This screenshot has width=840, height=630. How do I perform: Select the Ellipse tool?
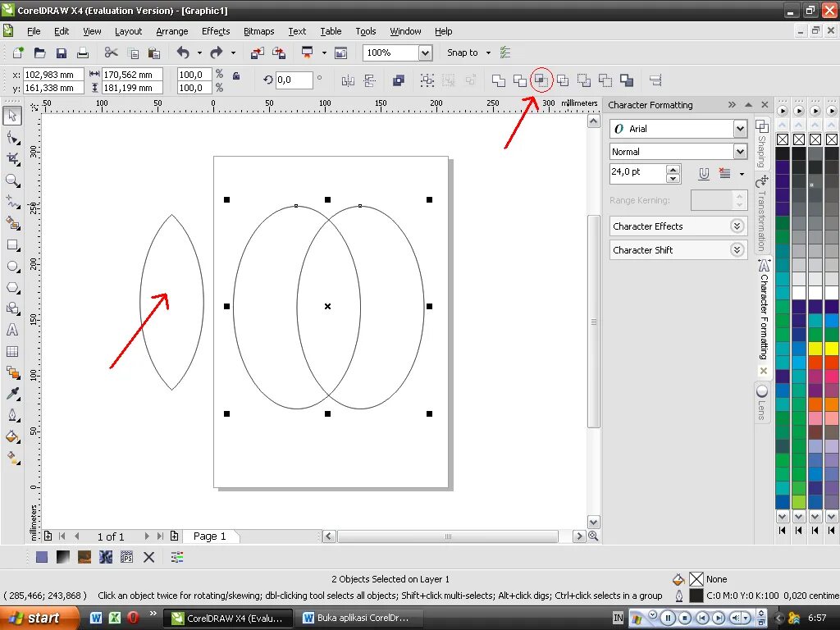12,267
